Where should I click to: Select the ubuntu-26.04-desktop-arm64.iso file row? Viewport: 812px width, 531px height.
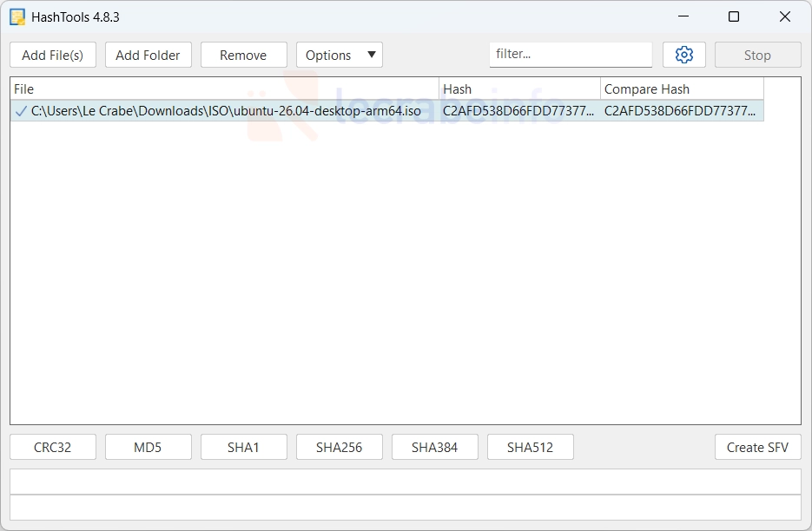226,111
